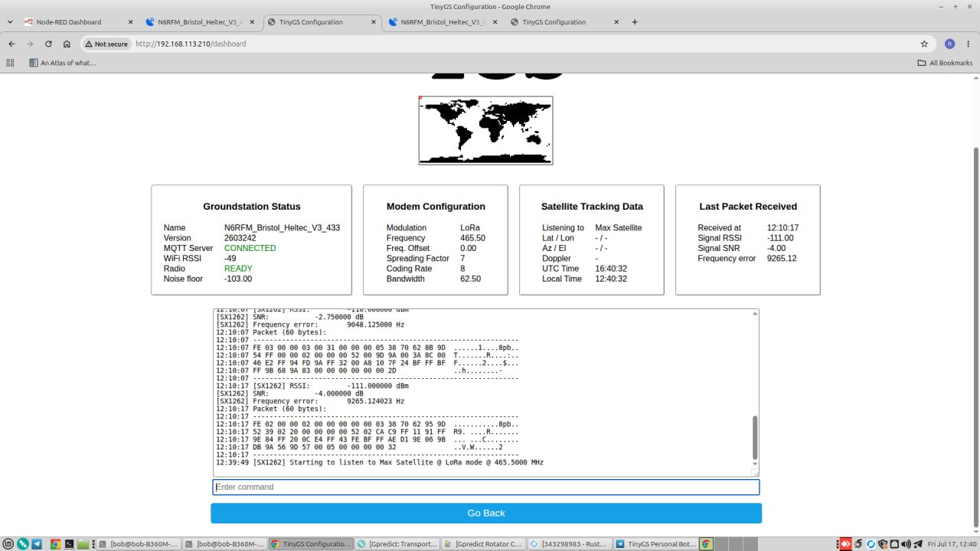Screen dimensions: 980x551
Task: Click the Not secure site info chip
Action: pyautogui.click(x=106, y=44)
